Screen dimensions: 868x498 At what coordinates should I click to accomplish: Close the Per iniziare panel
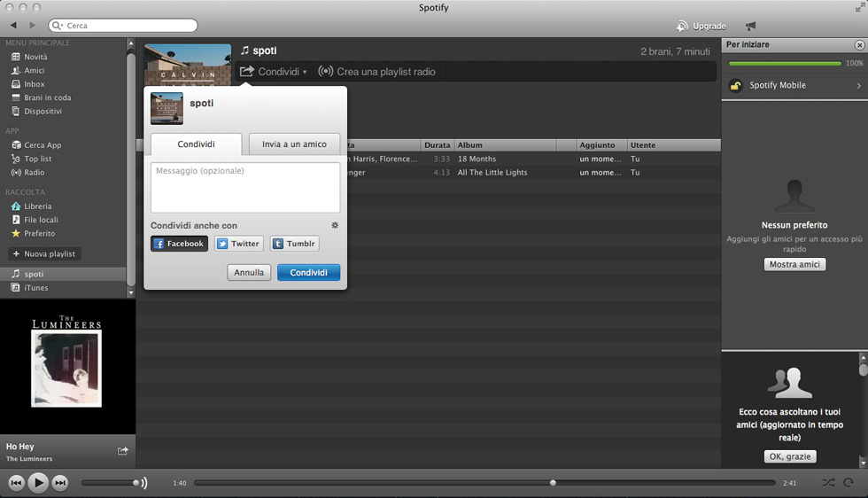(x=858, y=44)
